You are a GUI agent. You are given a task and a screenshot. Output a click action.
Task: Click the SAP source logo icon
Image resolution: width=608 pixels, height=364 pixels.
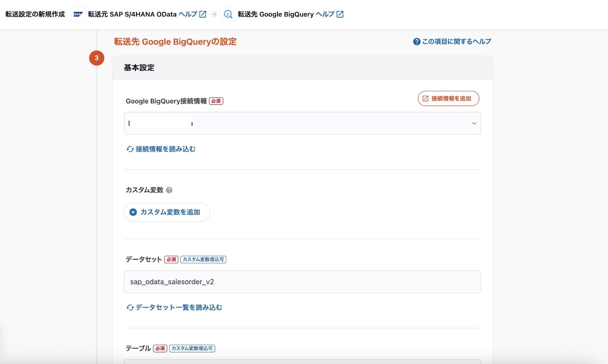coord(78,14)
